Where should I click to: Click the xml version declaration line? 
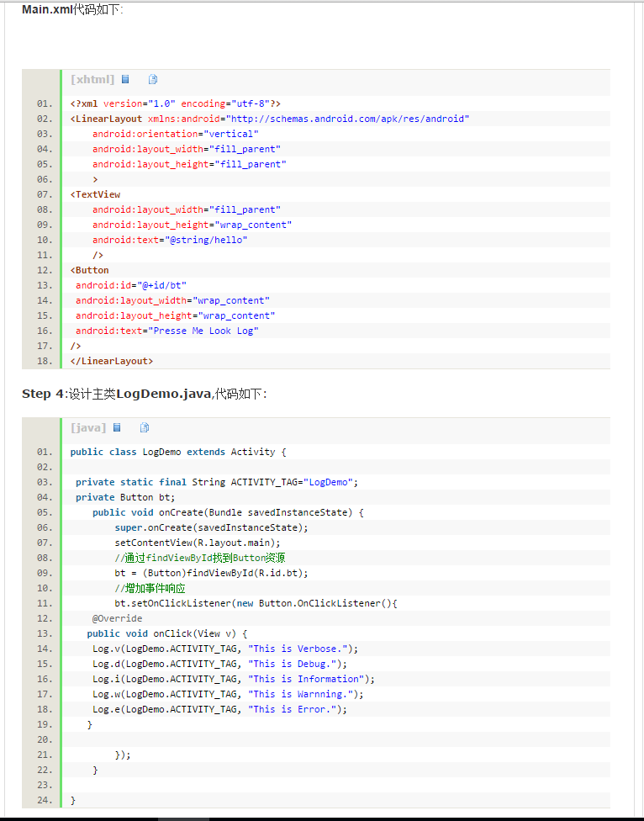pos(175,103)
